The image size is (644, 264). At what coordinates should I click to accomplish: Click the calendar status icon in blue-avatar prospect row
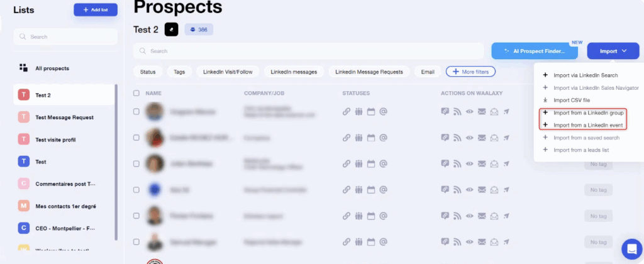371,190
